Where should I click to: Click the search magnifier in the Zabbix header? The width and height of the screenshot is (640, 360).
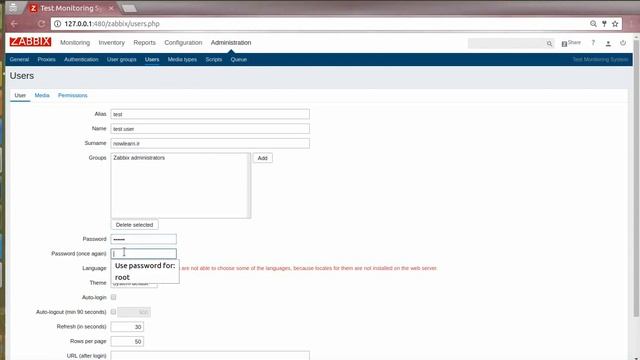click(x=549, y=43)
